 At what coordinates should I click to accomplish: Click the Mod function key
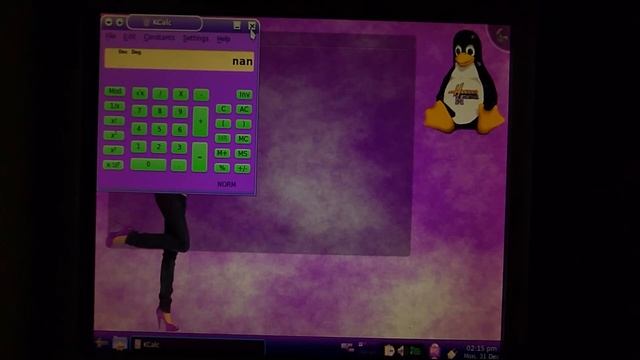114,91
